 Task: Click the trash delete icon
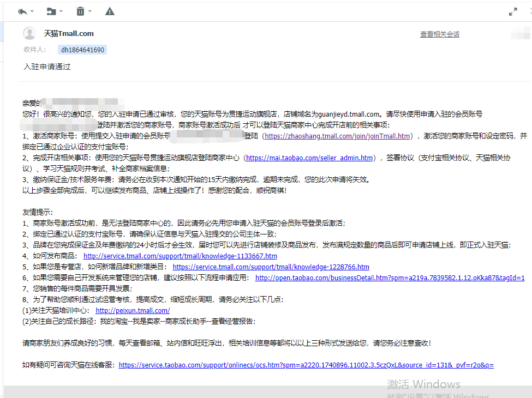point(80,11)
